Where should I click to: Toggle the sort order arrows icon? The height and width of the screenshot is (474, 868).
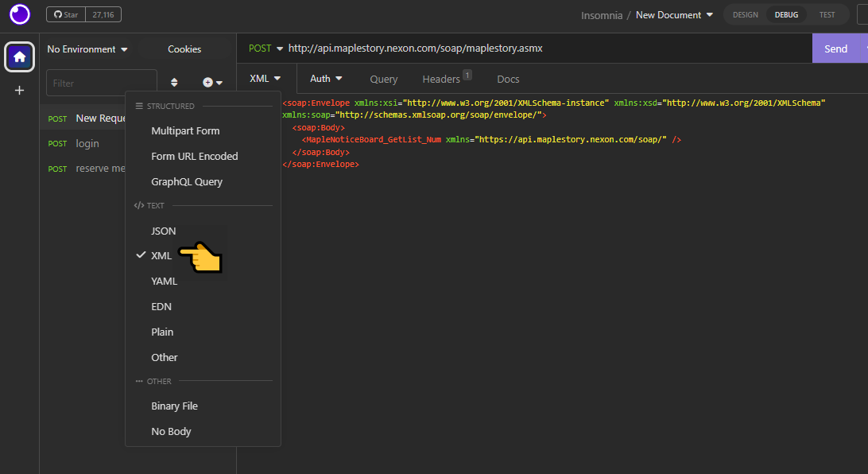point(174,83)
